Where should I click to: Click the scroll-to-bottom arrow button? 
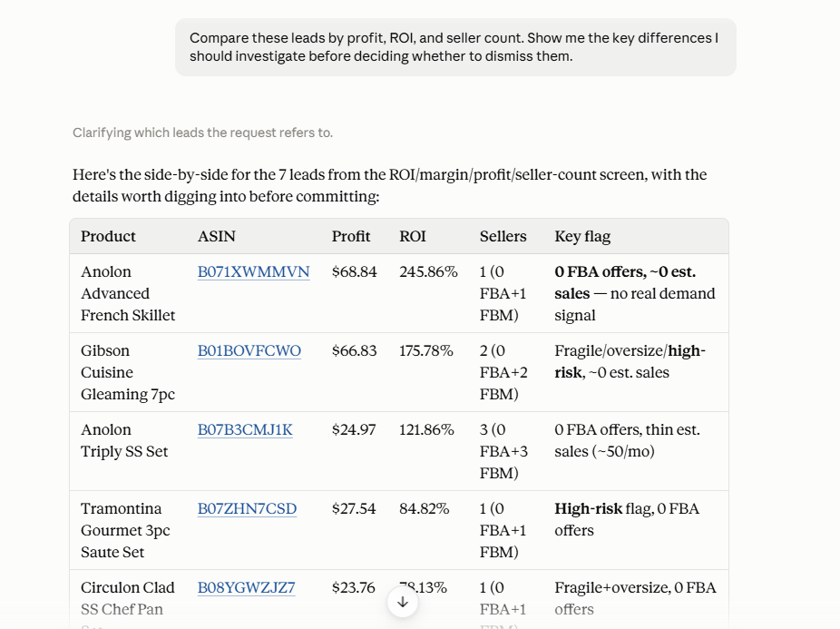[x=403, y=602]
